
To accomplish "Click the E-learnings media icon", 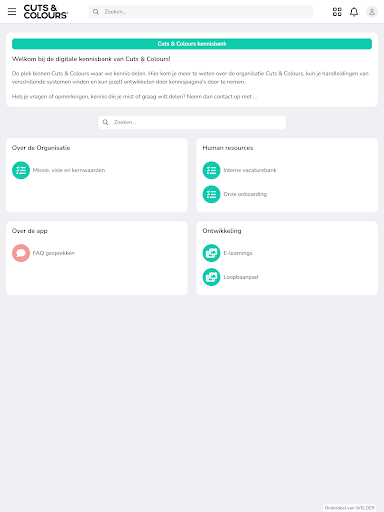I will pos(211,253).
